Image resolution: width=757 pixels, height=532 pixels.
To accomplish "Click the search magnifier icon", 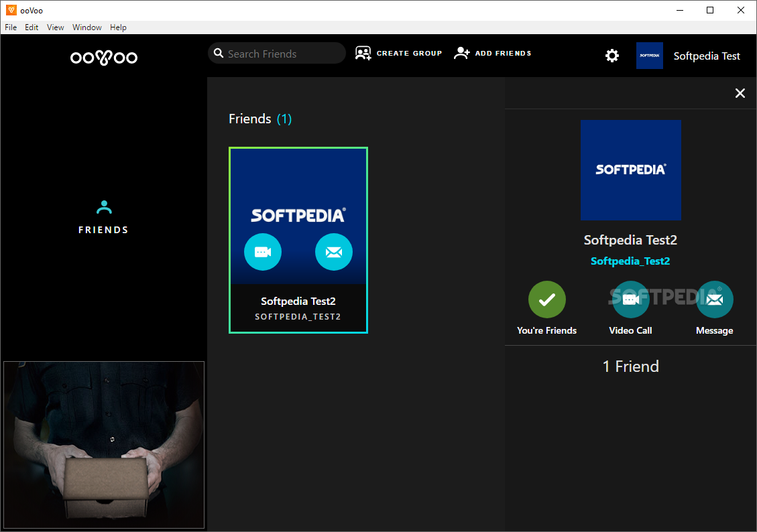I will point(219,53).
